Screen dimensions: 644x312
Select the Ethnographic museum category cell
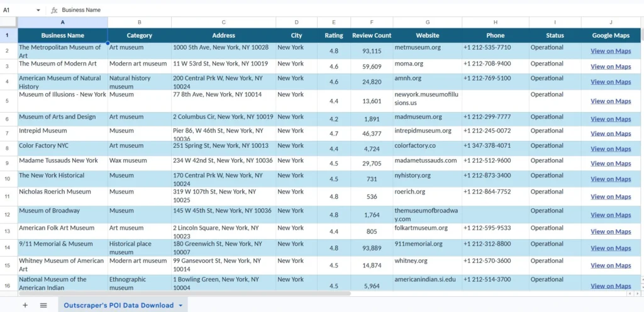(x=140, y=283)
